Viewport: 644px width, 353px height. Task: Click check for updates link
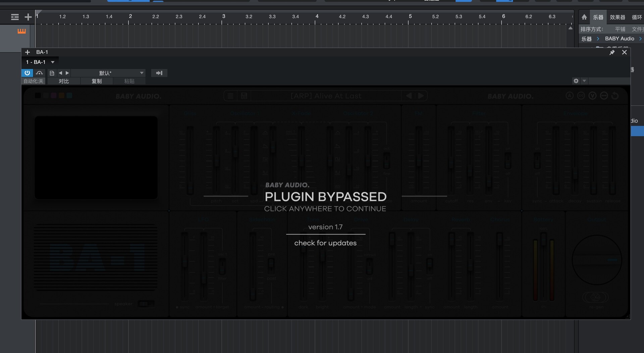coord(325,243)
